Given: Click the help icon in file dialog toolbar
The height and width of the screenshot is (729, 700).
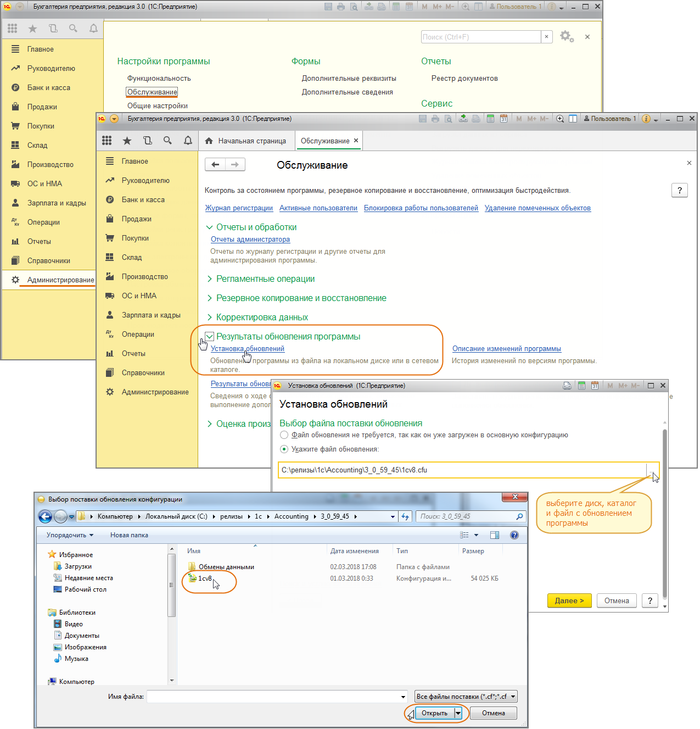Looking at the screenshot, I should [514, 535].
